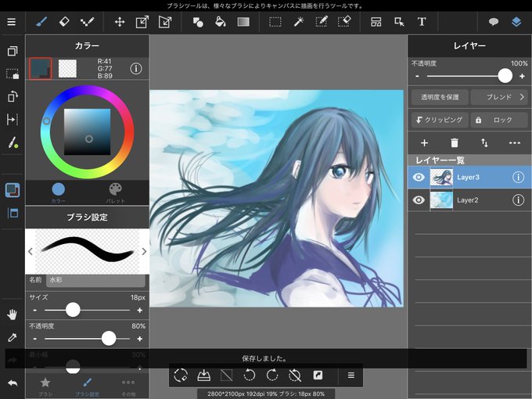Toggle the brush panel sidebar icon
Viewport: 532px width, 399px height.
tap(13, 213)
